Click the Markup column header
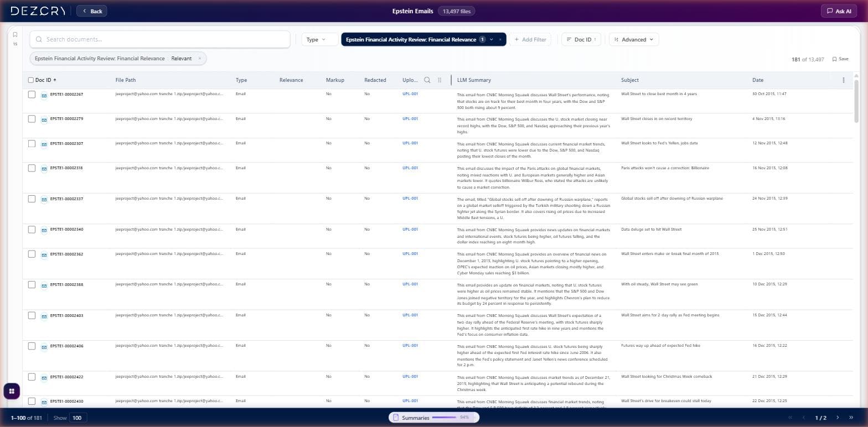The image size is (868, 427). (335, 80)
